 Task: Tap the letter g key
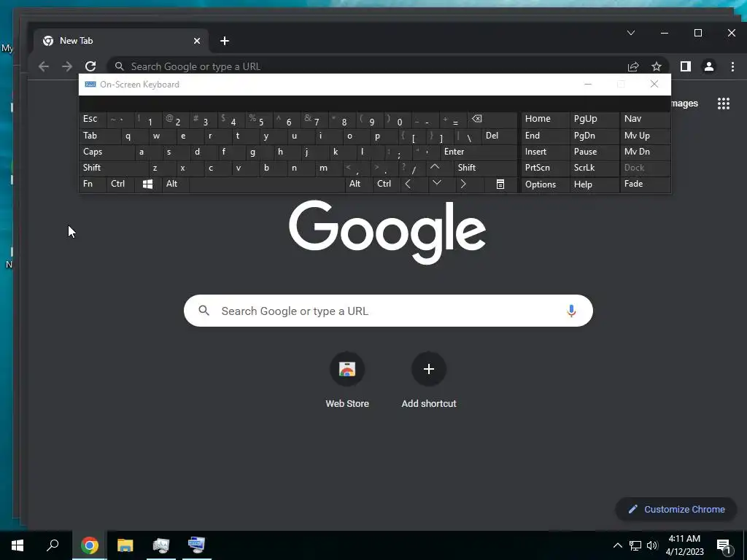pyautogui.click(x=259, y=152)
